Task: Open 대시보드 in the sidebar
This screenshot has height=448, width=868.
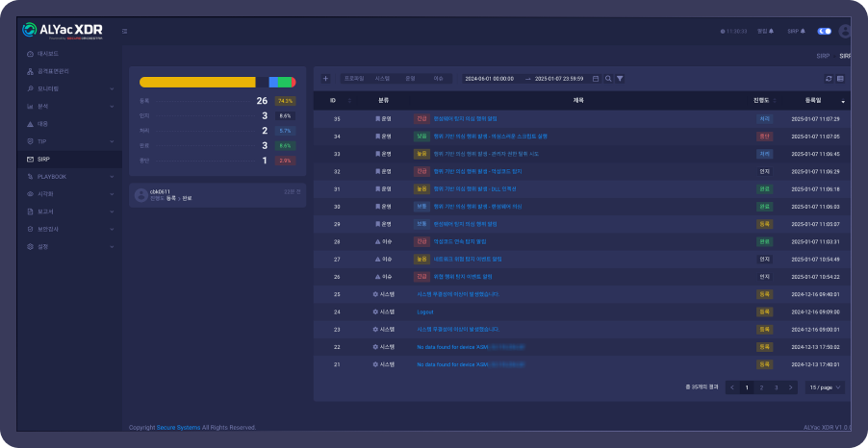Action: coord(48,54)
